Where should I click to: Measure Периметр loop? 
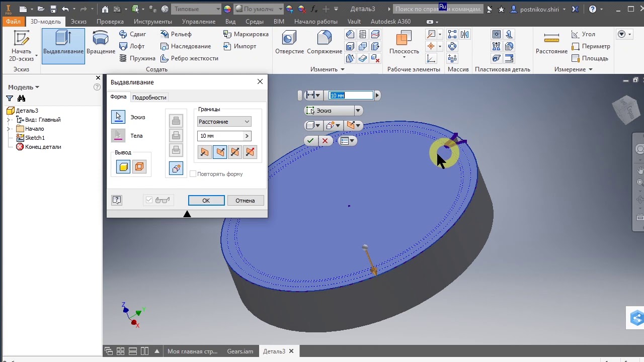591,46
